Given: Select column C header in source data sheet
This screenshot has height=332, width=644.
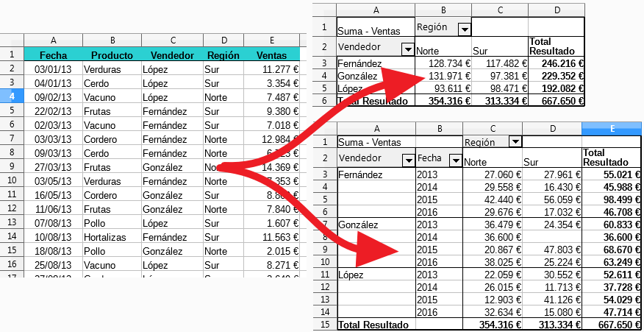Looking at the screenshot, I should click(x=172, y=40).
